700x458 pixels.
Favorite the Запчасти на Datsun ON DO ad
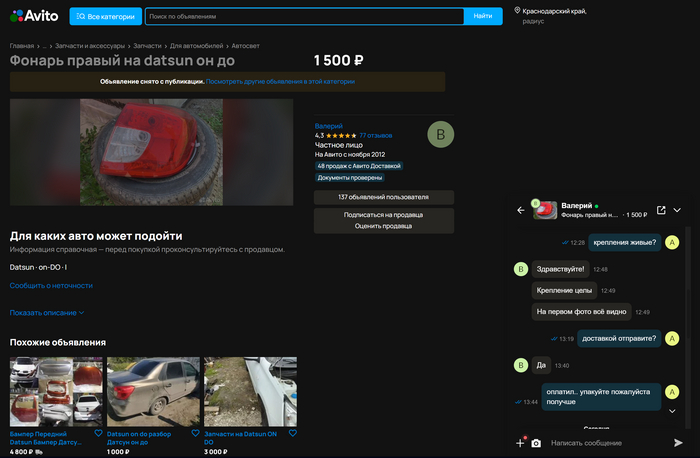pyautogui.click(x=292, y=433)
